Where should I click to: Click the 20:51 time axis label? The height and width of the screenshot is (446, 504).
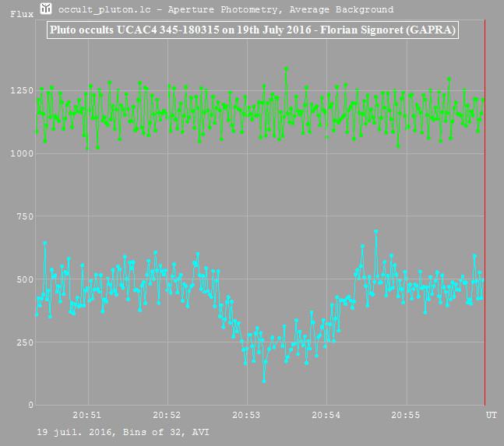coord(86,415)
